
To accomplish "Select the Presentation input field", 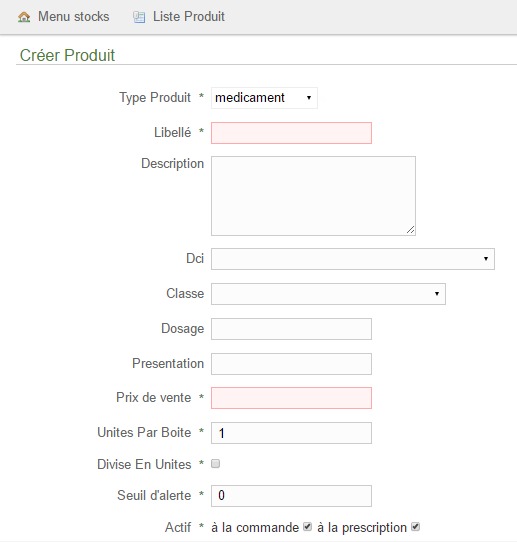I will coord(291,364).
